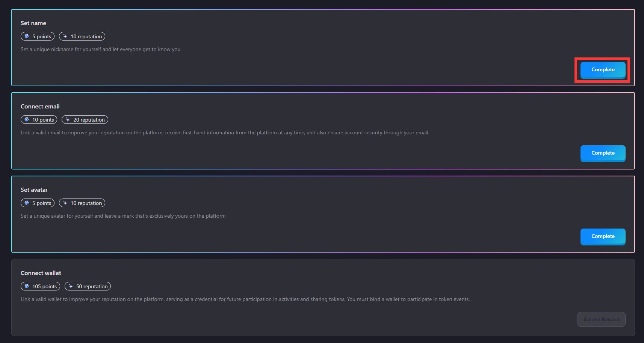Image resolution: width=644 pixels, height=343 pixels.
Task: Click points gem icon in Set avatar badge
Action: tap(27, 203)
